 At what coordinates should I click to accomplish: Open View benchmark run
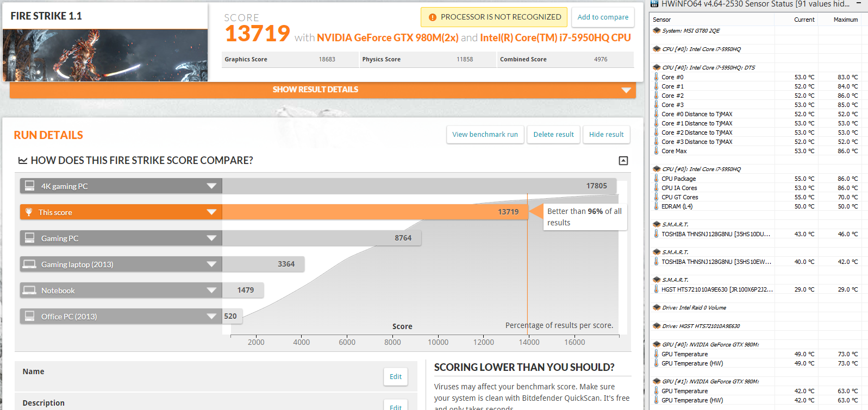coord(485,135)
